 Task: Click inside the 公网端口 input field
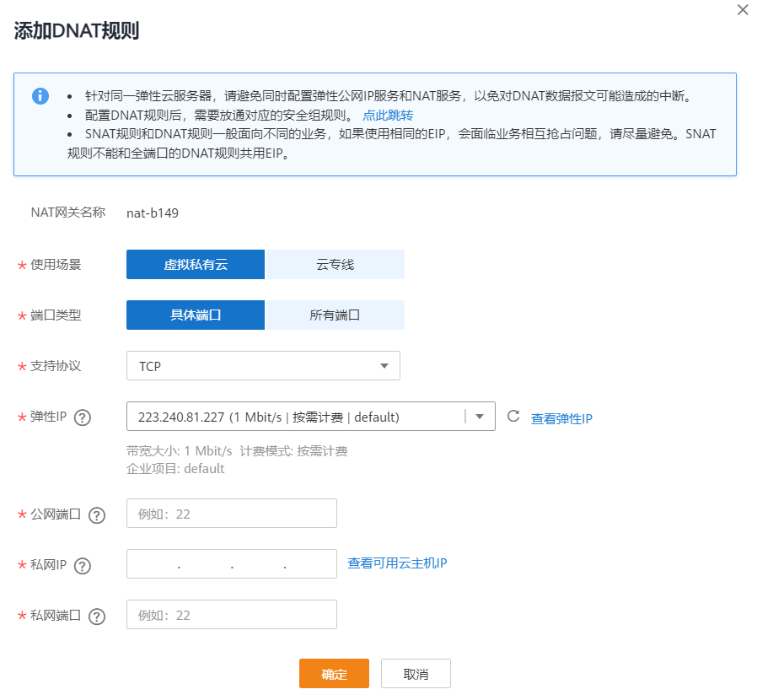coord(231,513)
